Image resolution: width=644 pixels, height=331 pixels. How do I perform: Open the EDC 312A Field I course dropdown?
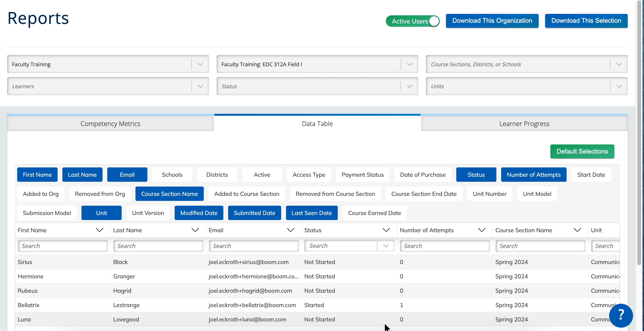click(317, 64)
